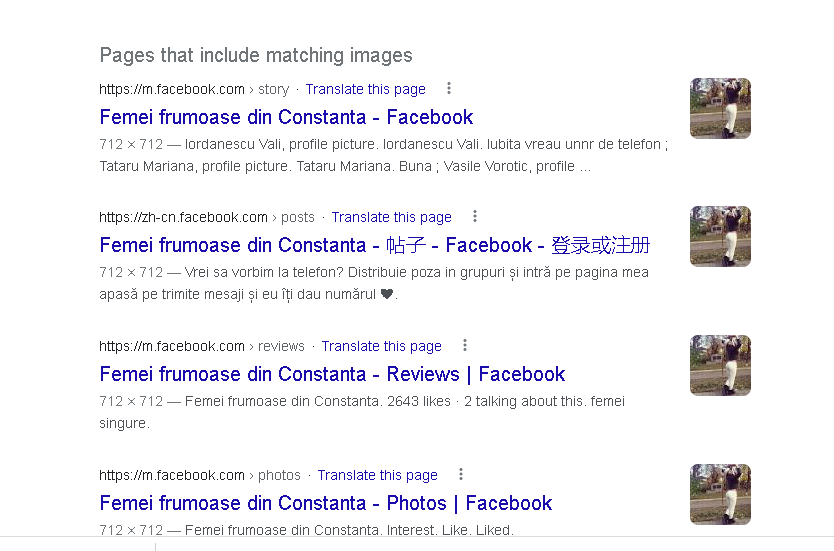Translate the m.facebook.com story page
The height and width of the screenshot is (551, 834).
pos(365,89)
